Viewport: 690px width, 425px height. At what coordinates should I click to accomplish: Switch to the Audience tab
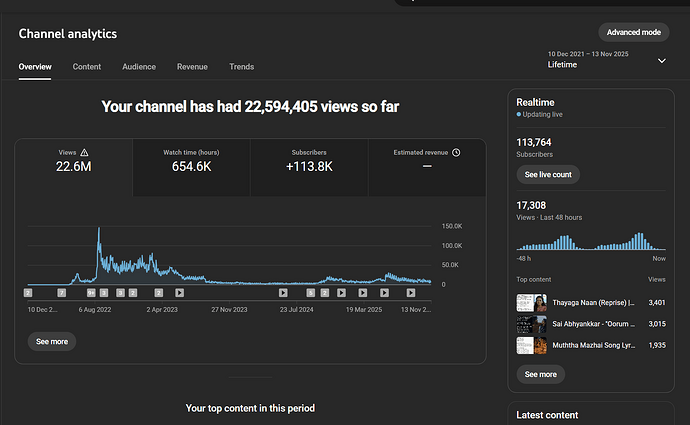(139, 67)
